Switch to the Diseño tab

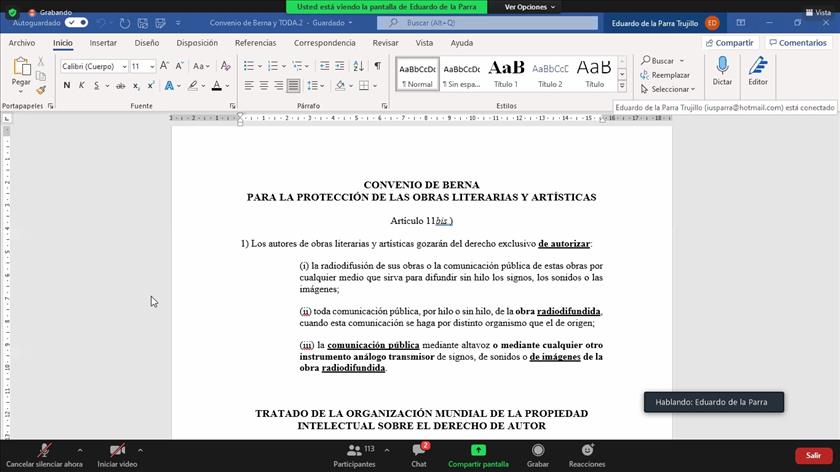pyautogui.click(x=146, y=43)
